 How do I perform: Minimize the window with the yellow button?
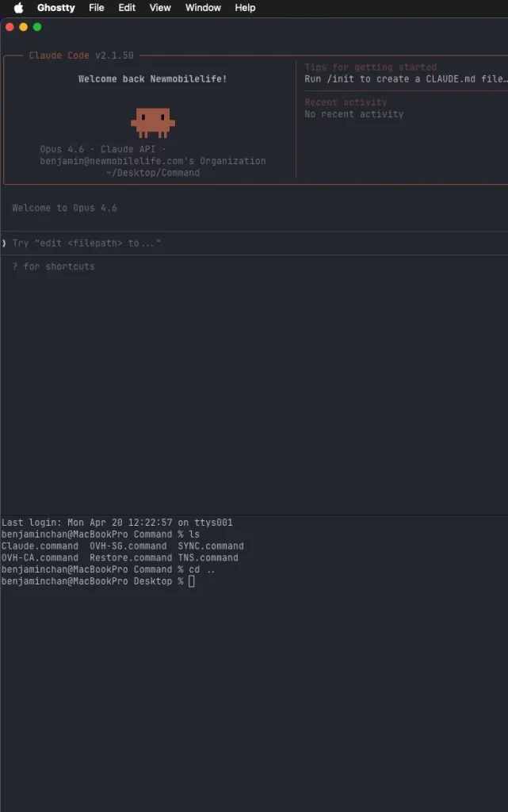23,27
